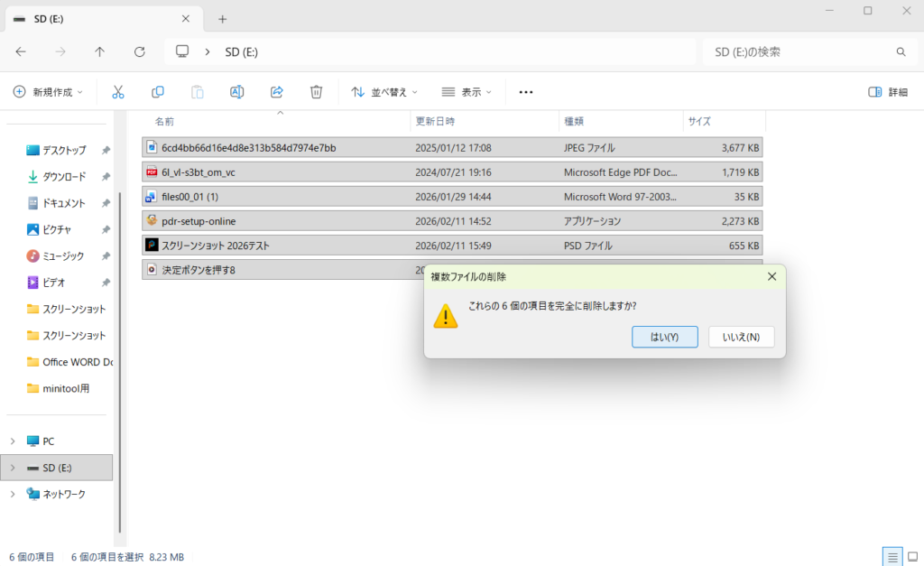Click the Delete trash can icon
924x566 pixels.
click(316, 92)
